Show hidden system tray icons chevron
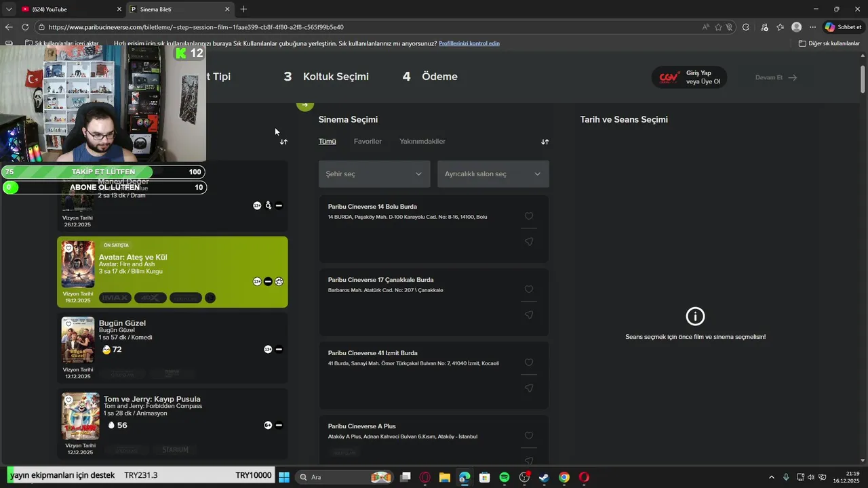This screenshot has height=488, width=868. [771, 477]
